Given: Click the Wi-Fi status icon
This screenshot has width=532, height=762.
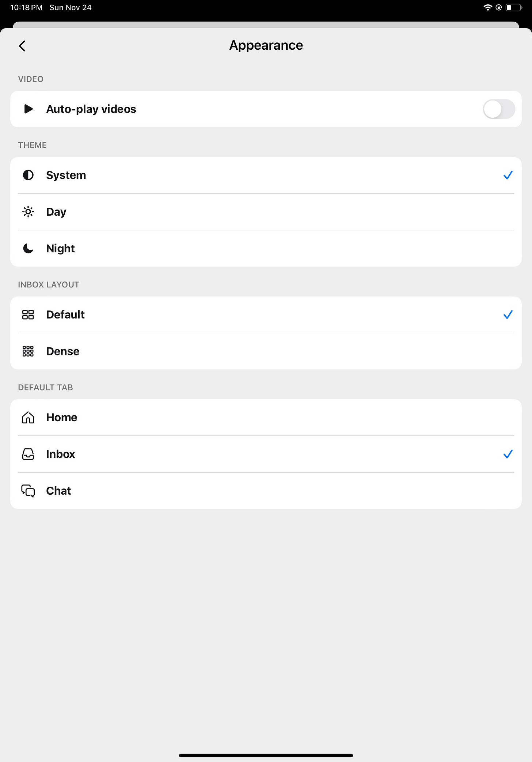Looking at the screenshot, I should pyautogui.click(x=487, y=7).
